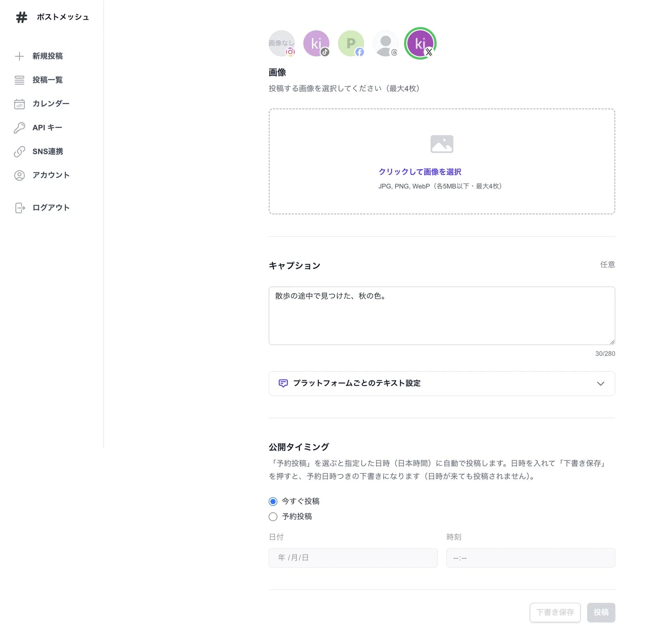The image size is (650, 644).
Task: Select the 予約投稿 radio button
Action: tap(273, 516)
